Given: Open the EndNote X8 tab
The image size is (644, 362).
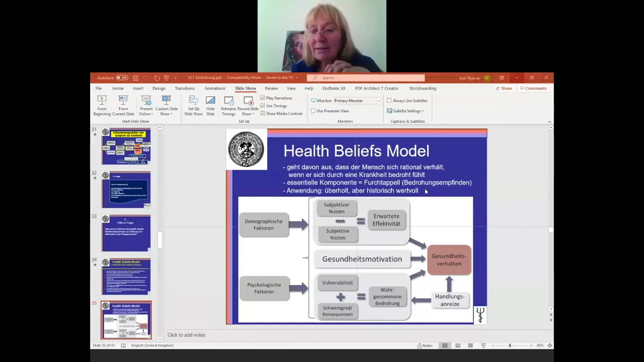Looking at the screenshot, I should point(334,88).
